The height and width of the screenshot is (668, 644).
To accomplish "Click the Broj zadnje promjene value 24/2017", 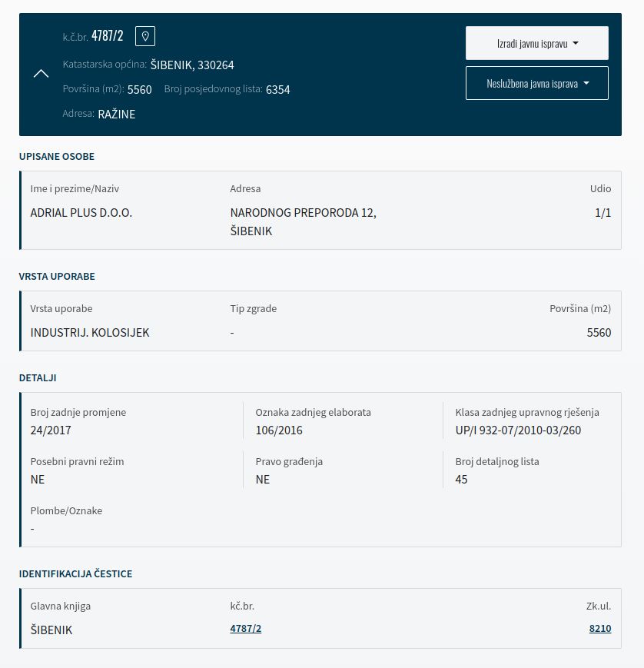I will (51, 430).
